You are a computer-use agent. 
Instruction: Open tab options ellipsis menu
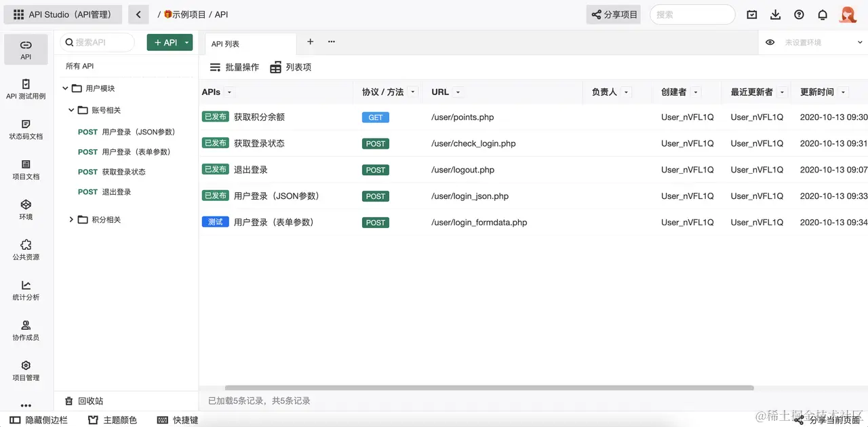pos(332,41)
